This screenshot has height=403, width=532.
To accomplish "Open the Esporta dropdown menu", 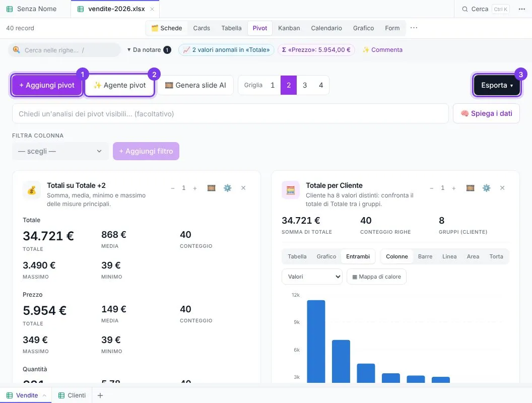I will click(x=497, y=85).
